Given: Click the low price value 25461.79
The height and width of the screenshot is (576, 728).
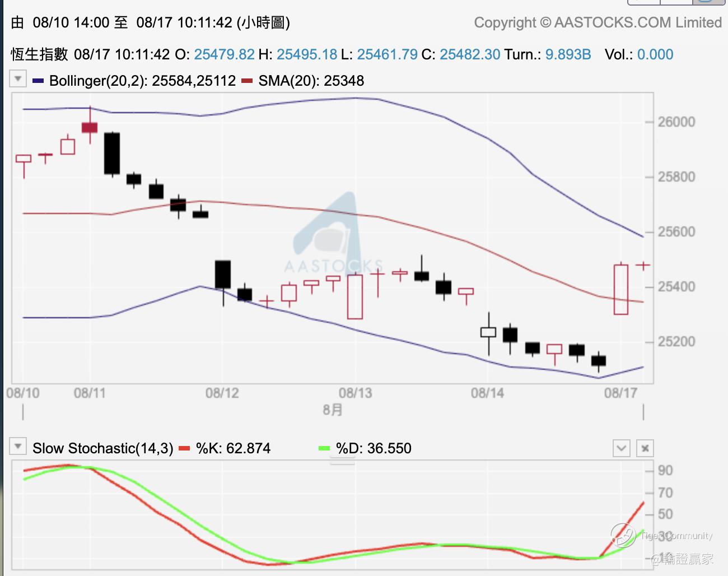Looking at the screenshot, I should (x=388, y=54).
